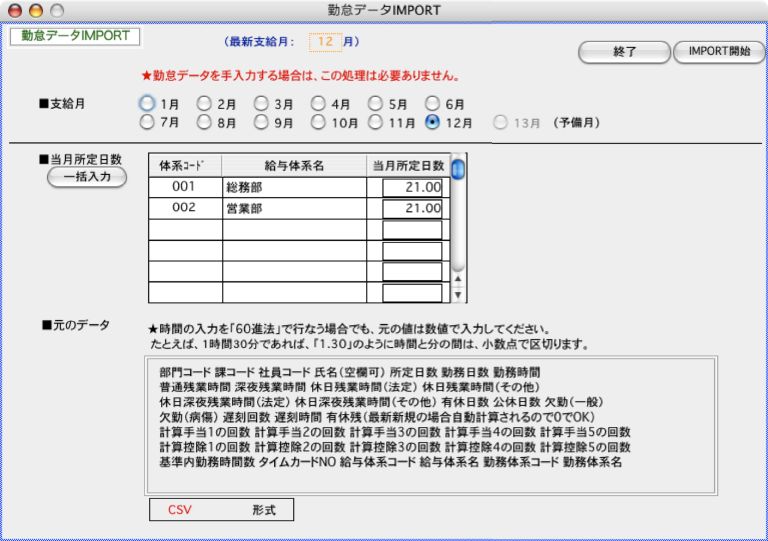Select the 001 体系コード cell
The width and height of the screenshot is (768, 541).
184,187
